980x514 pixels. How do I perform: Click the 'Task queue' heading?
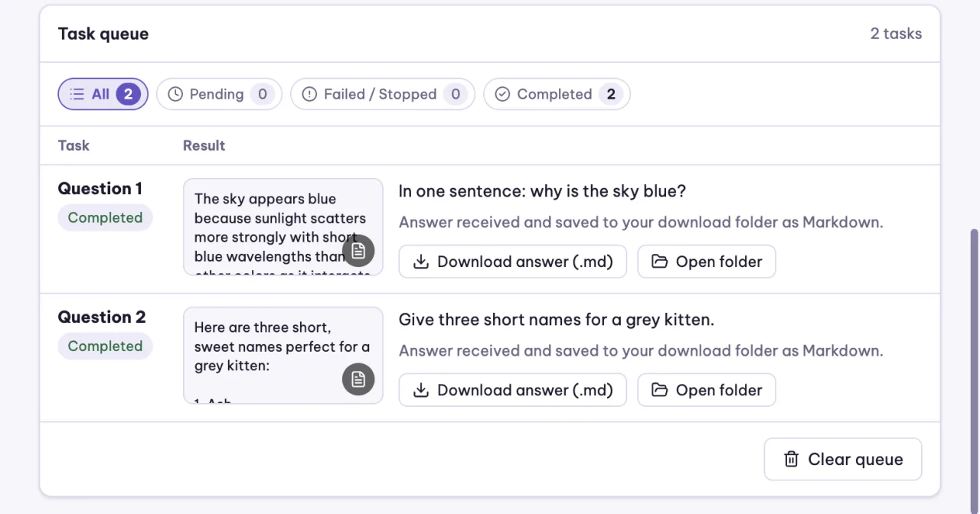pyautogui.click(x=103, y=34)
